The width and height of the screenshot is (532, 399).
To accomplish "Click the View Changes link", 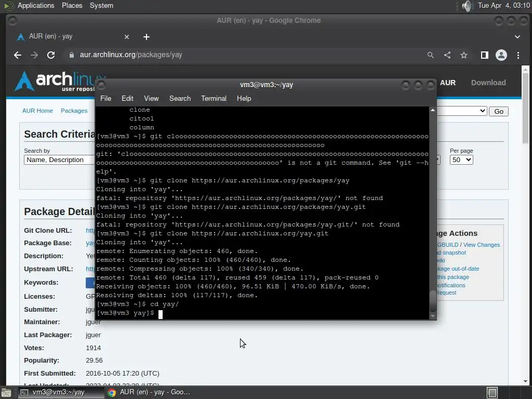I will (x=482, y=245).
